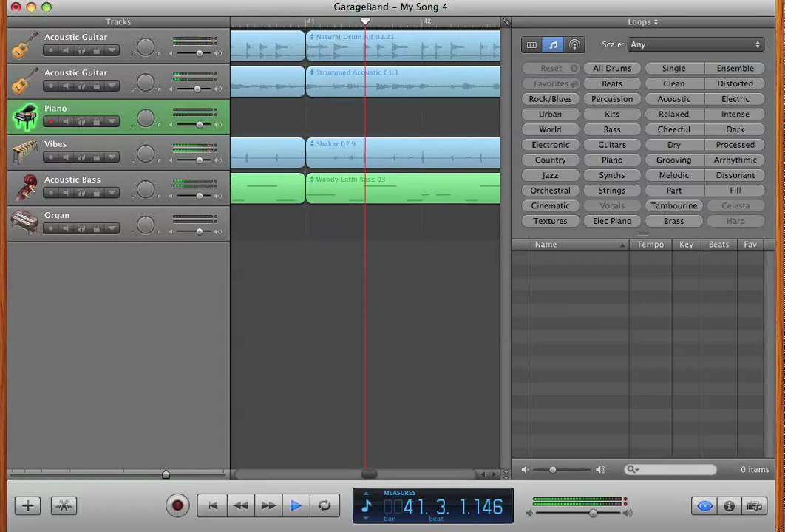785x532 pixels.
Task: Add a new track with plus button
Action: coord(28,505)
